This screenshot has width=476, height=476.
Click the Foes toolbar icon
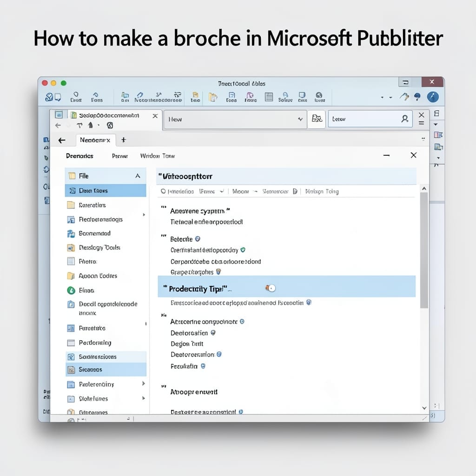[x=231, y=97]
